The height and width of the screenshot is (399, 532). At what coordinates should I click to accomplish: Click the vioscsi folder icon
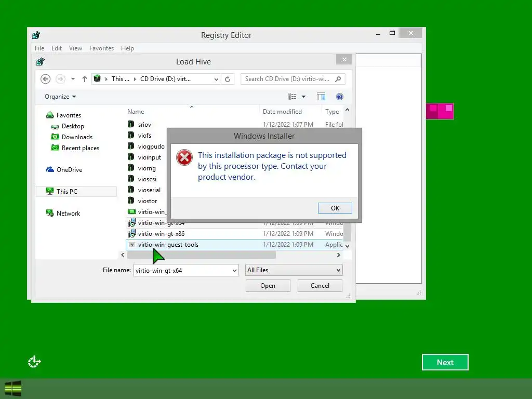[131, 179]
